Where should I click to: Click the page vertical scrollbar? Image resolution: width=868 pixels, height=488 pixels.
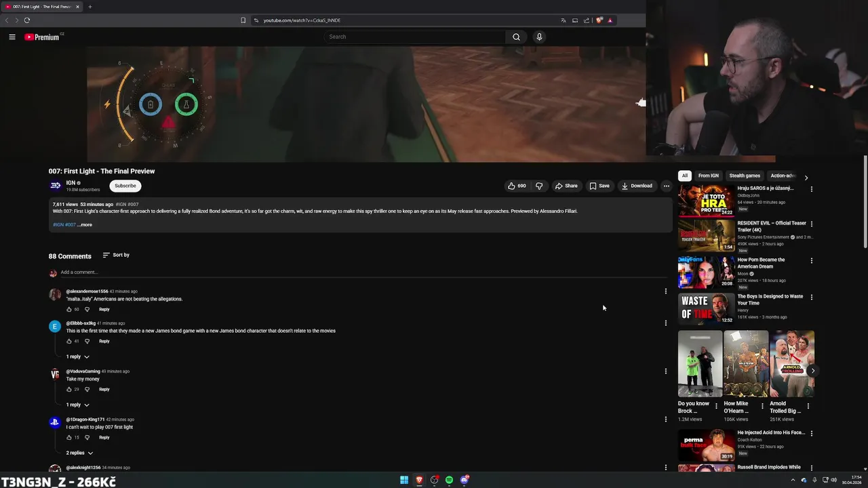pyautogui.click(x=865, y=201)
